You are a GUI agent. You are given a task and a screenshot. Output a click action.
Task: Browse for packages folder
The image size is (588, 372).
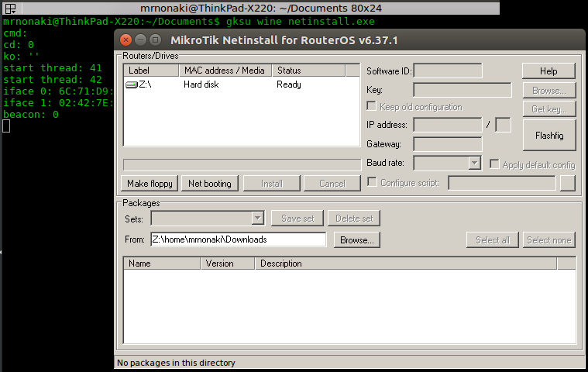tap(356, 240)
